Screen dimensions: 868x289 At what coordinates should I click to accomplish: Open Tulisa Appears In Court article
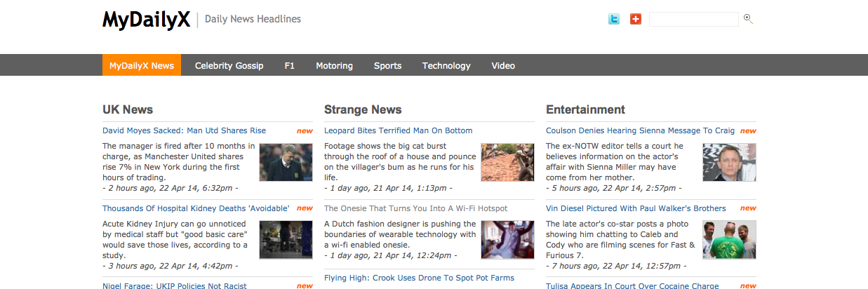(632, 285)
